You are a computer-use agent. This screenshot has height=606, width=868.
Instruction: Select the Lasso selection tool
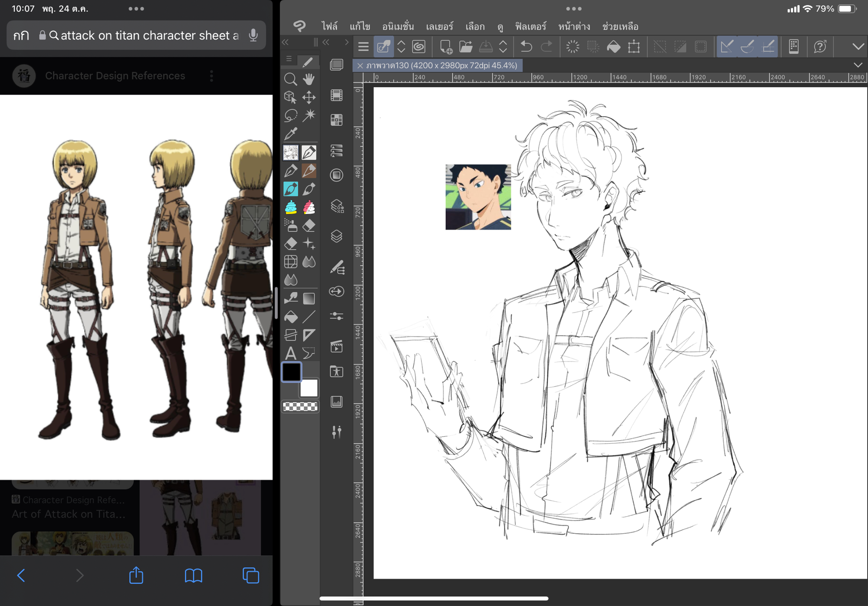point(290,115)
